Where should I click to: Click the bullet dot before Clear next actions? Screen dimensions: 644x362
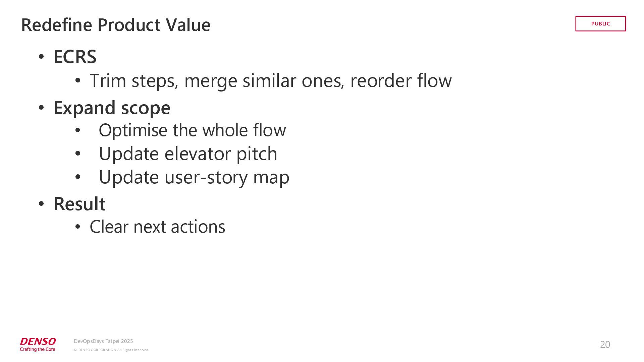tap(78, 227)
